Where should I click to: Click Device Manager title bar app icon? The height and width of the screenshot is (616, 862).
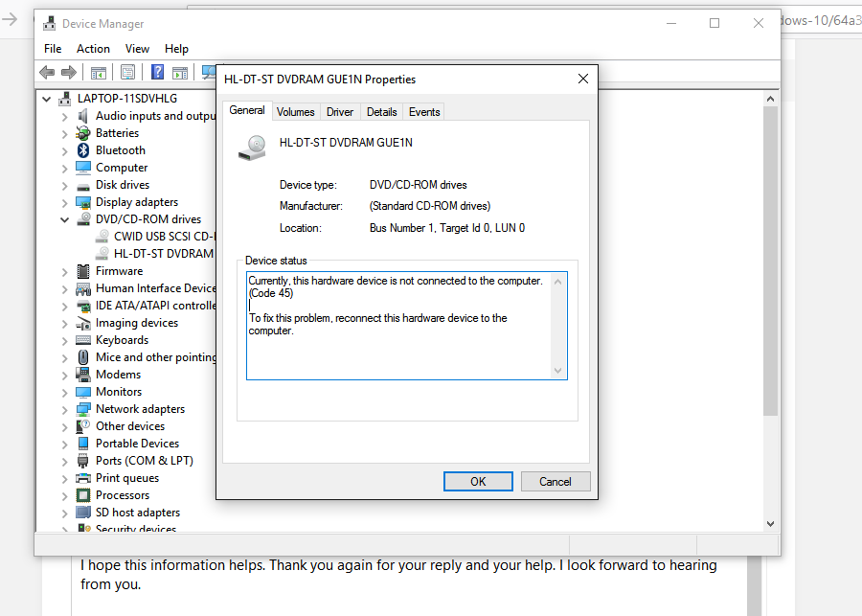(x=50, y=23)
